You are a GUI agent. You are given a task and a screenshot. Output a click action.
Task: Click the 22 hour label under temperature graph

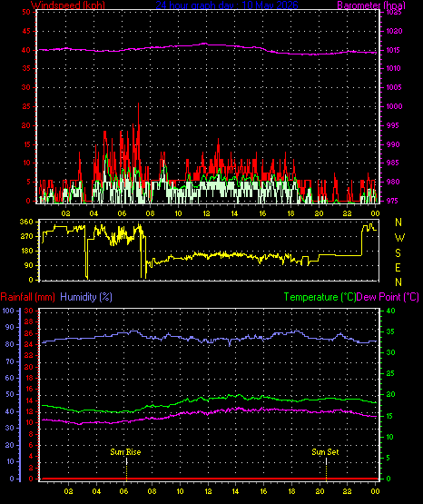[348, 491]
